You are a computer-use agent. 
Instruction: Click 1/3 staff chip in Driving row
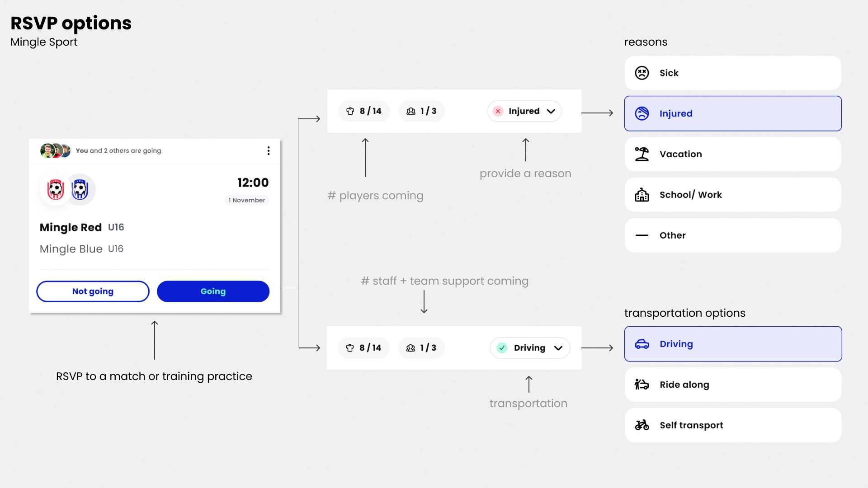pos(421,348)
